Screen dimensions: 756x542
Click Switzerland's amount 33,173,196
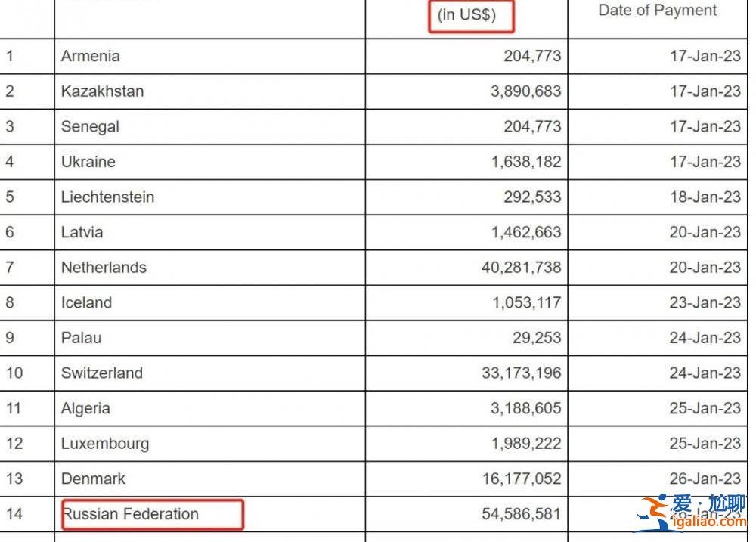pyautogui.click(x=521, y=373)
